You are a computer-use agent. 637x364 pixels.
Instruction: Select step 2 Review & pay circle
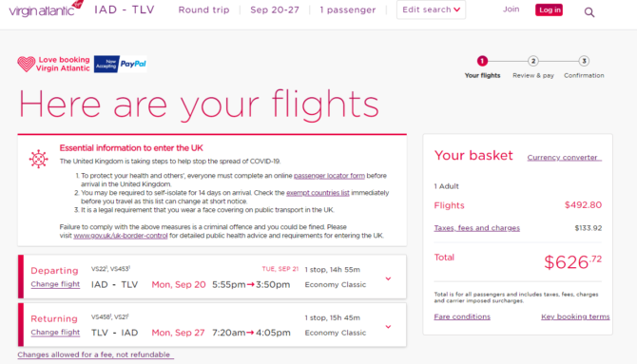pyautogui.click(x=533, y=61)
